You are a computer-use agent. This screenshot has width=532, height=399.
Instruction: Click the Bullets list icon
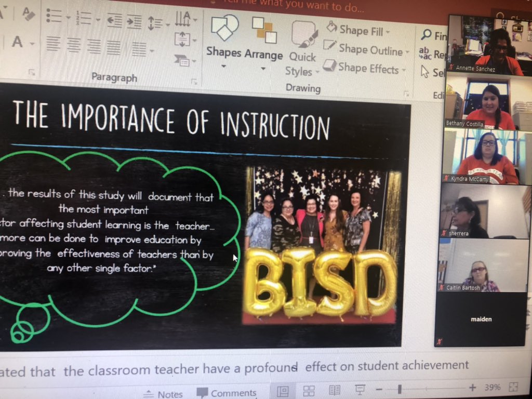(54, 16)
